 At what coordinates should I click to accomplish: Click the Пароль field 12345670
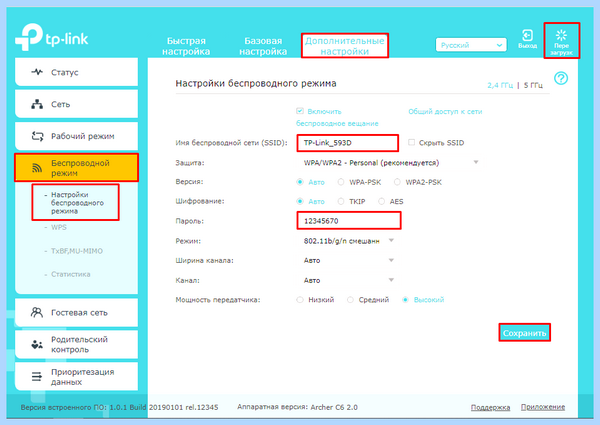click(349, 221)
